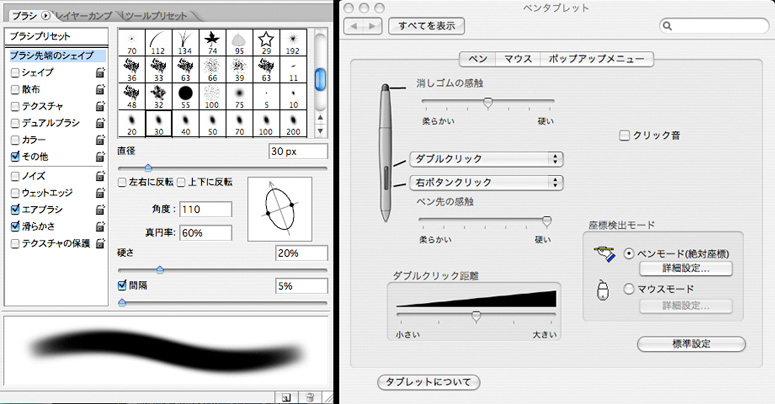Click the forward navigation arrow in toolbar
775x404 pixels.
373,26
